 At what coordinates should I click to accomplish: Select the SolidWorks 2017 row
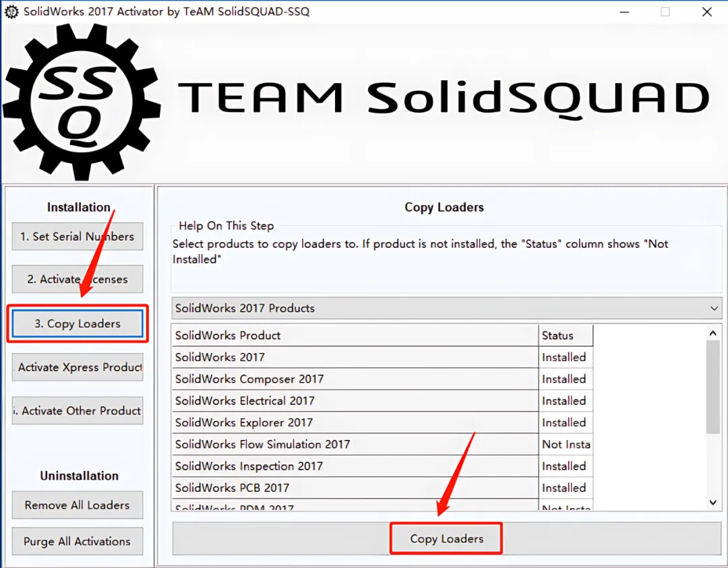[x=383, y=357]
